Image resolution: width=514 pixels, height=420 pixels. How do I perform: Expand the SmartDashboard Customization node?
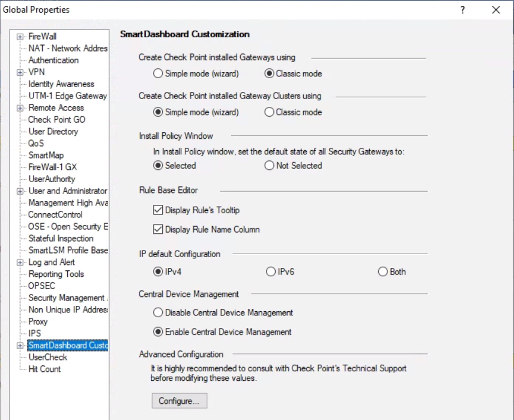[x=20, y=345]
